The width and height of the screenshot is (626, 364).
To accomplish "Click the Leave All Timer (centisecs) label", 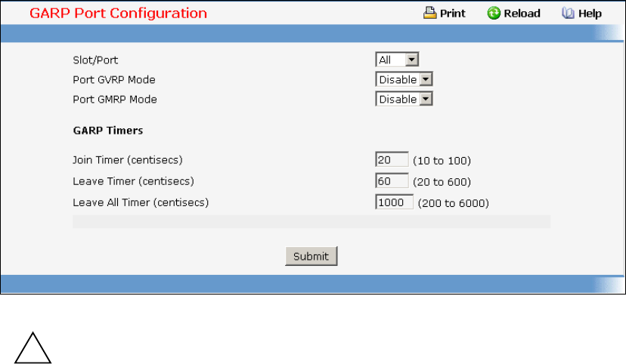I will point(141,202).
